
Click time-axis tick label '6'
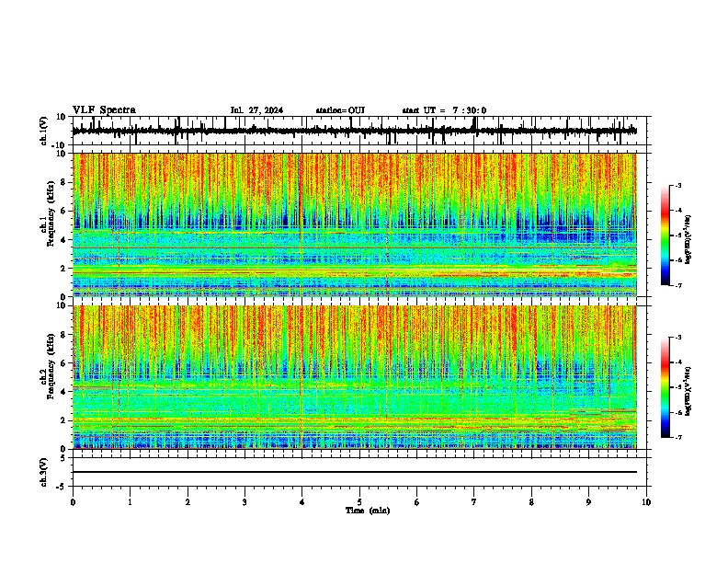417,502
